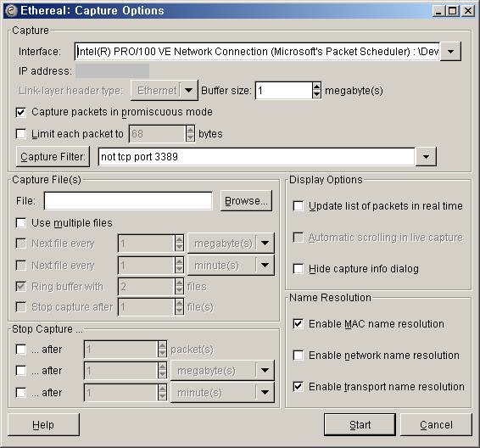This screenshot has height=448, width=480.
Task: Click the Buffer size input field
Action: (x=284, y=90)
